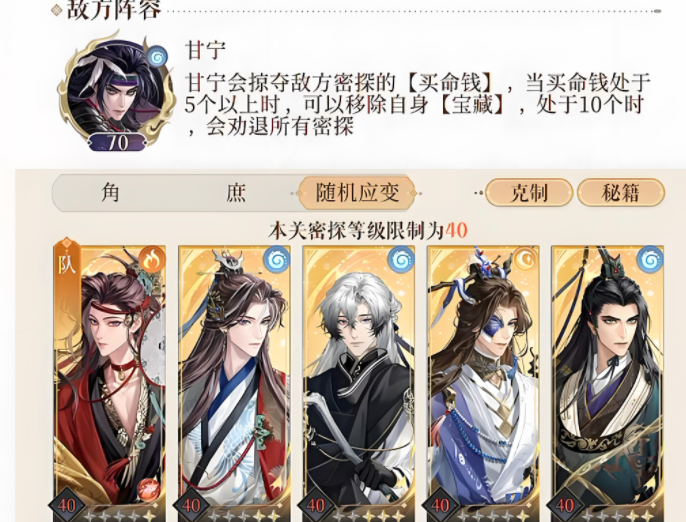Tap the red orb icon on the first card
Viewport: 686px width, 522px height.
(149, 489)
